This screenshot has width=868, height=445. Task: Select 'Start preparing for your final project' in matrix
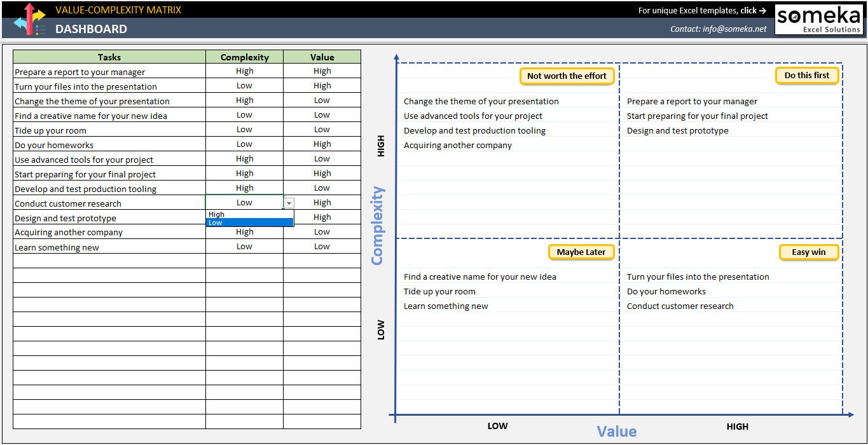click(x=698, y=116)
